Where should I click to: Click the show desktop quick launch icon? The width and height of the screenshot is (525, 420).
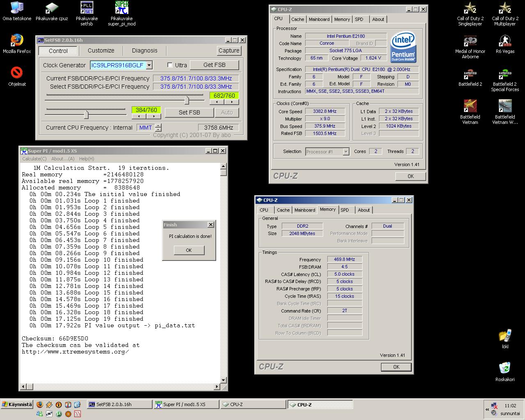point(77,404)
